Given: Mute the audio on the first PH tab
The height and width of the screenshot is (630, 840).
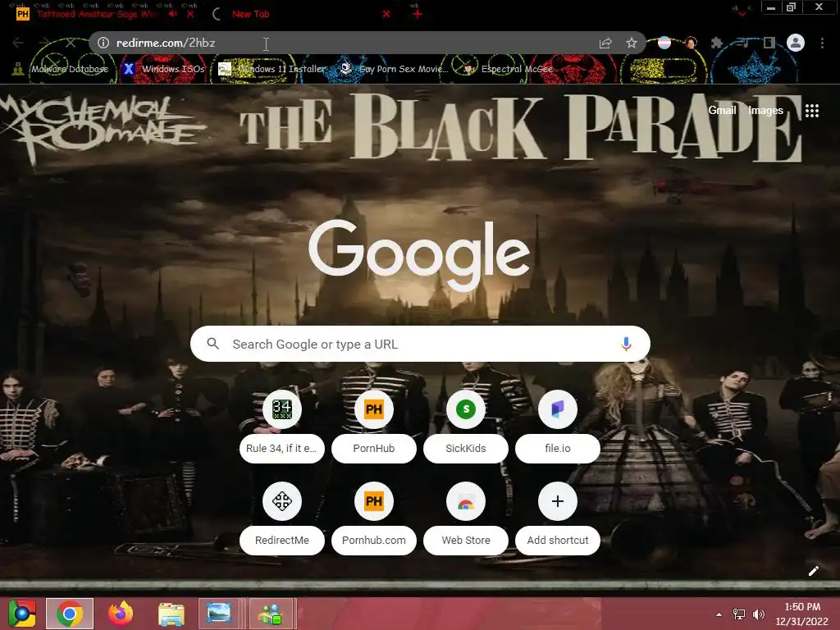Looking at the screenshot, I should [x=172, y=14].
